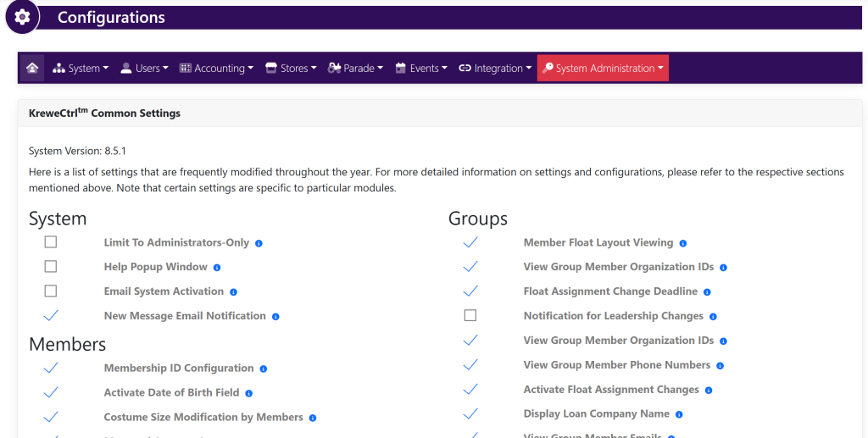Click View Group Member Phone Numbers label

[617, 365]
